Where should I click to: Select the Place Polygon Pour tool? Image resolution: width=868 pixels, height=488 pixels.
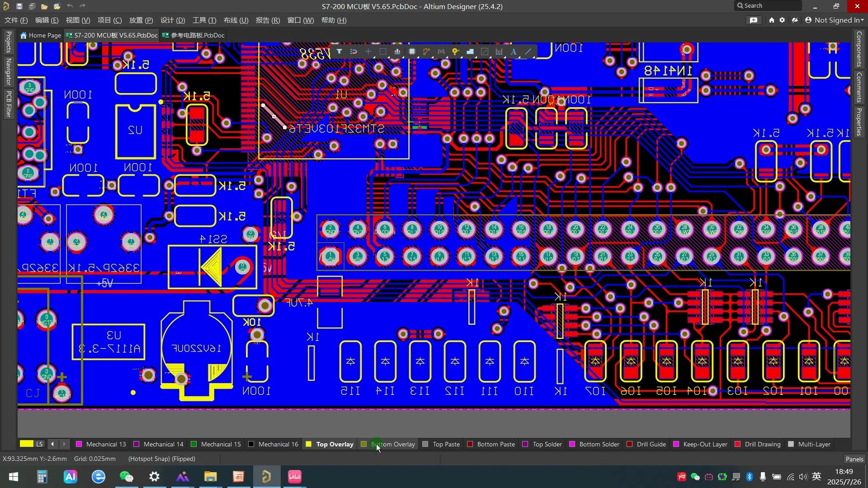click(x=470, y=52)
